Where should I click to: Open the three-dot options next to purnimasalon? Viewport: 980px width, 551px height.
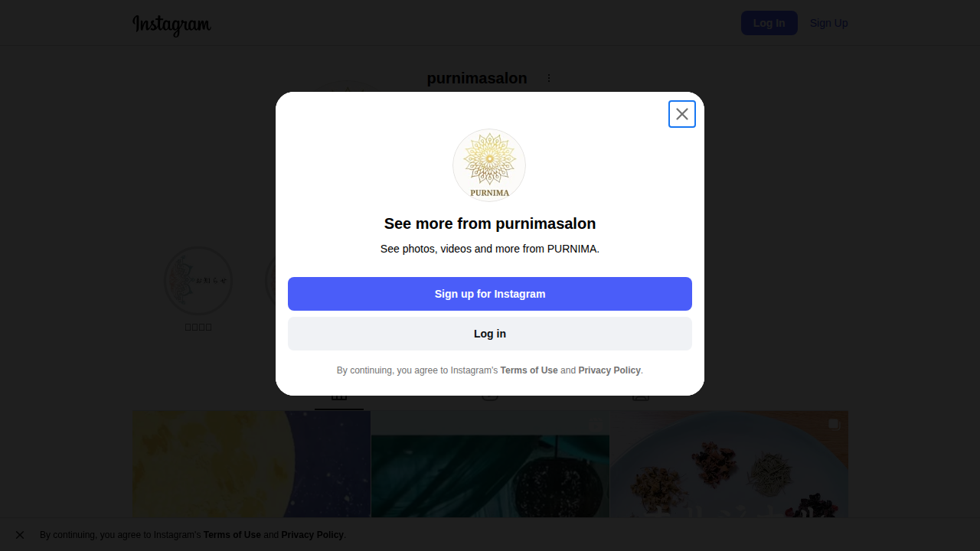(549, 78)
